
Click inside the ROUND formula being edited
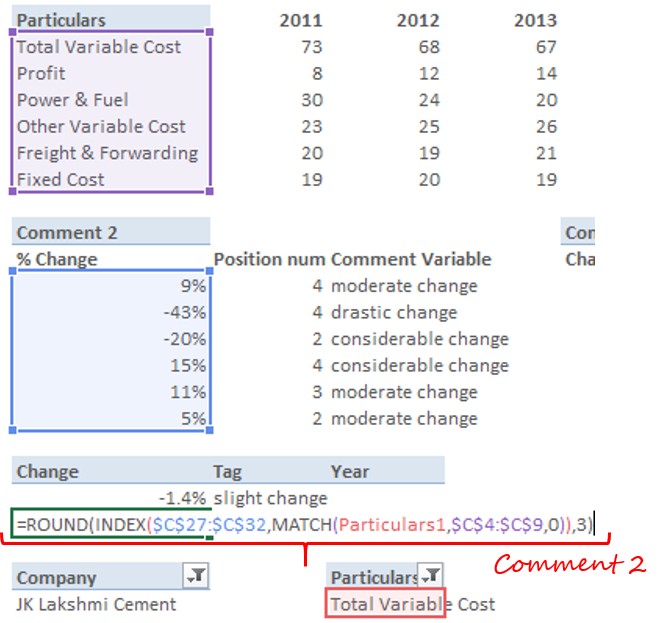pyautogui.click(x=300, y=524)
